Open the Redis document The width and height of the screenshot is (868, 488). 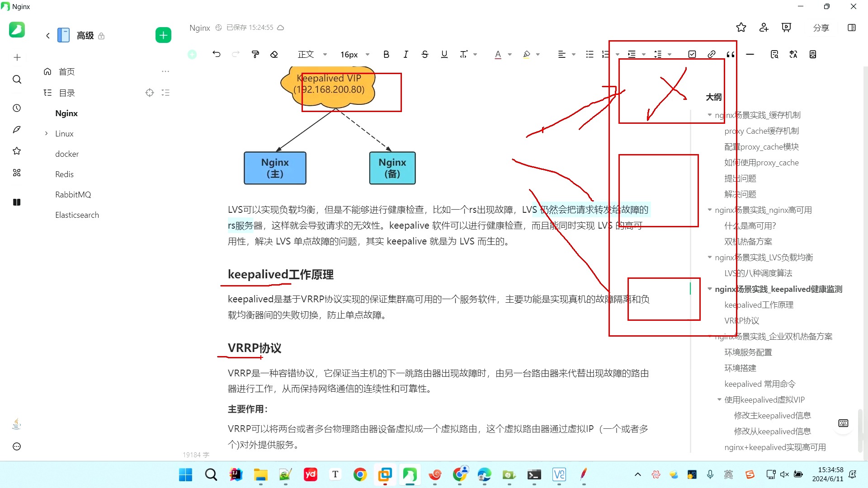(64, 174)
